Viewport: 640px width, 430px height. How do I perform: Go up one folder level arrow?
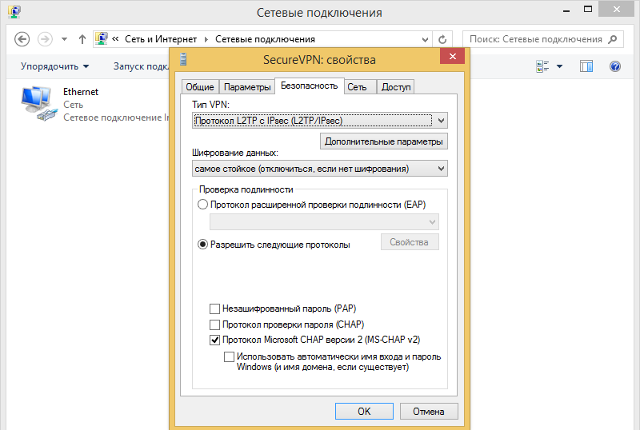coord(82,39)
